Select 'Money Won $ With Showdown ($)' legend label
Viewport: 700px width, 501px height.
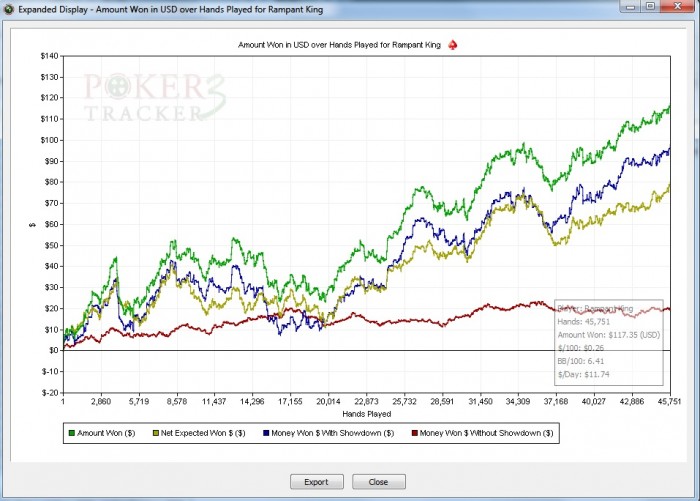point(333,433)
